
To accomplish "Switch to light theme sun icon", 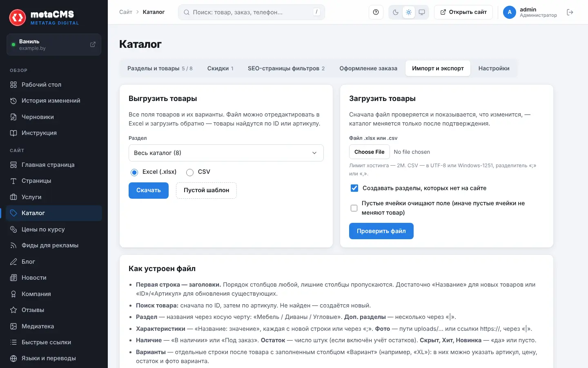I will pyautogui.click(x=409, y=12).
